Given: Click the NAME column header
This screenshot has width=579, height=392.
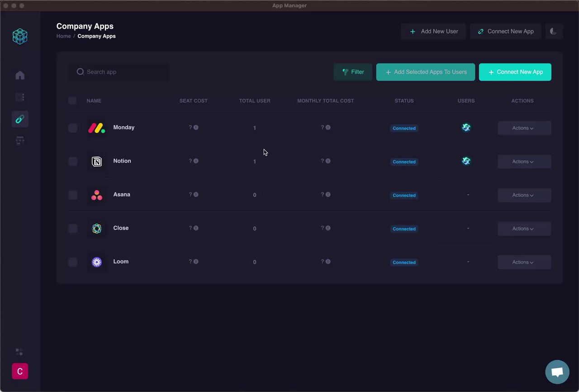Looking at the screenshot, I should (x=94, y=101).
